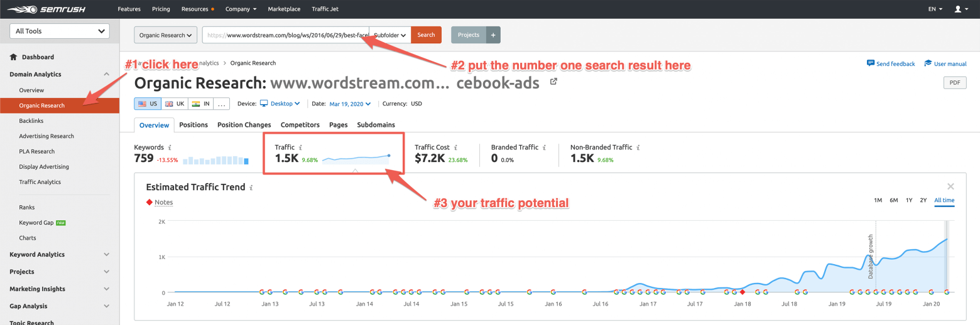This screenshot has height=325, width=980.
Task: Click the Dashboard home icon
Action: [14, 57]
